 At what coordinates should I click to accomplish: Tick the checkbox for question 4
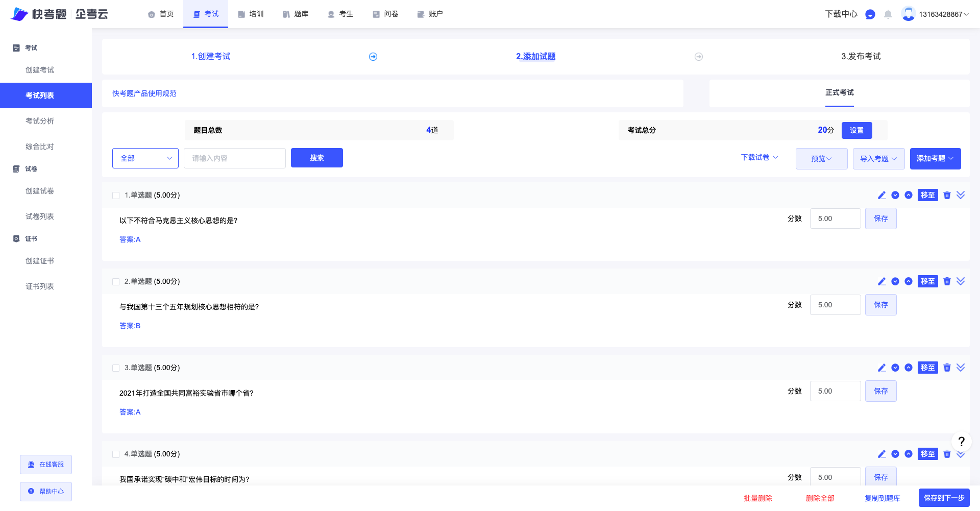point(116,454)
